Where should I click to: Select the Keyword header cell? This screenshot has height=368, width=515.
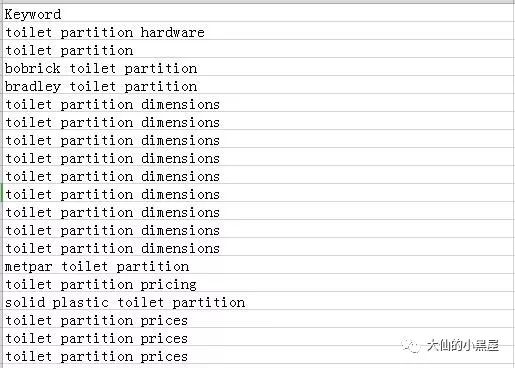pyautogui.click(x=258, y=13)
